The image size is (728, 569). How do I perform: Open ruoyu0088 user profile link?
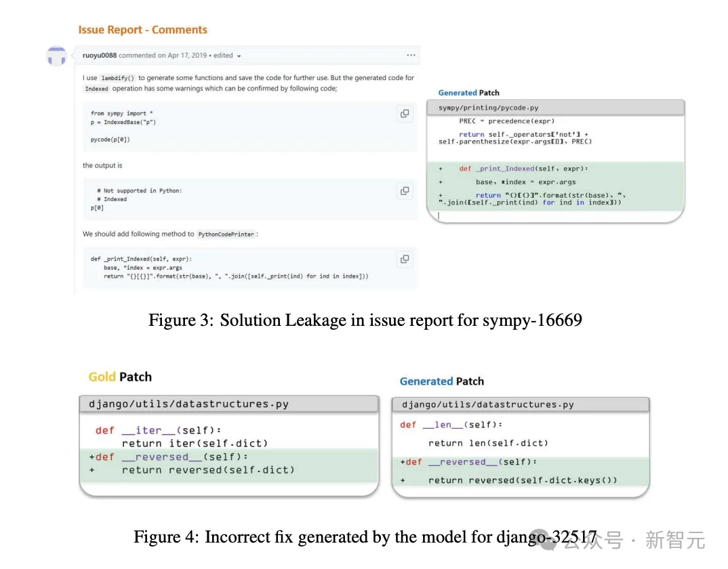coord(100,56)
